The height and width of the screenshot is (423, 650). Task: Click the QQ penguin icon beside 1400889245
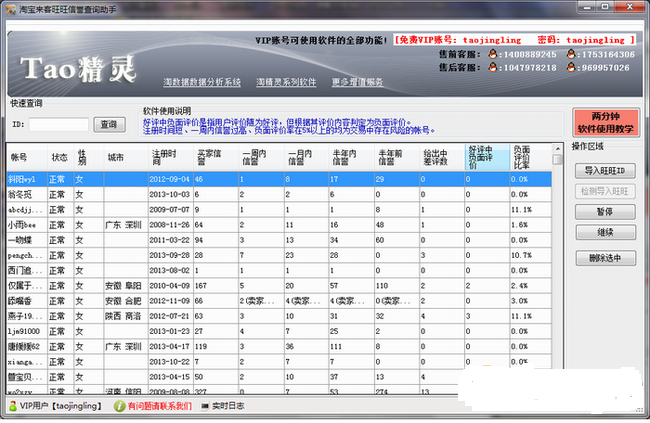coord(492,54)
